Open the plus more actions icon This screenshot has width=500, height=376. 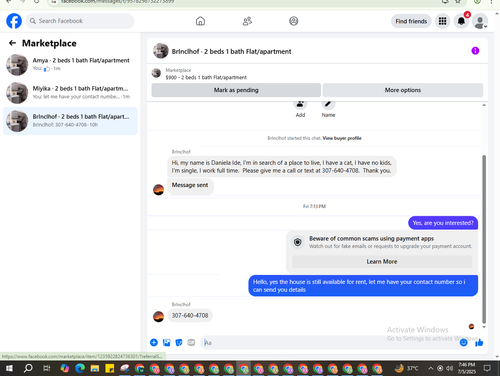(x=154, y=342)
